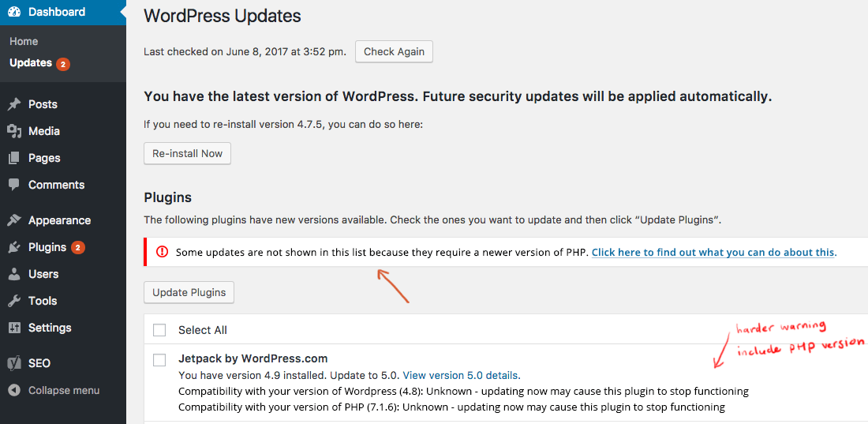This screenshot has width=868, height=424.
Task: Open the Updates submenu item
Action: coord(31,63)
